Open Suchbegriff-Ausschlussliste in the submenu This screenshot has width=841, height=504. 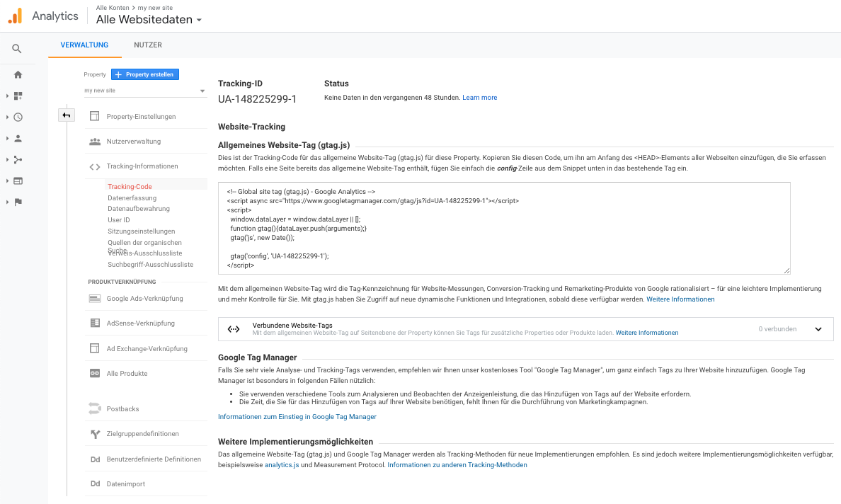[x=150, y=264]
